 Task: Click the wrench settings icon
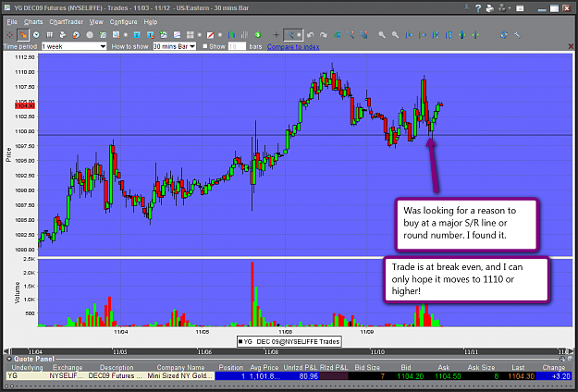(517, 35)
